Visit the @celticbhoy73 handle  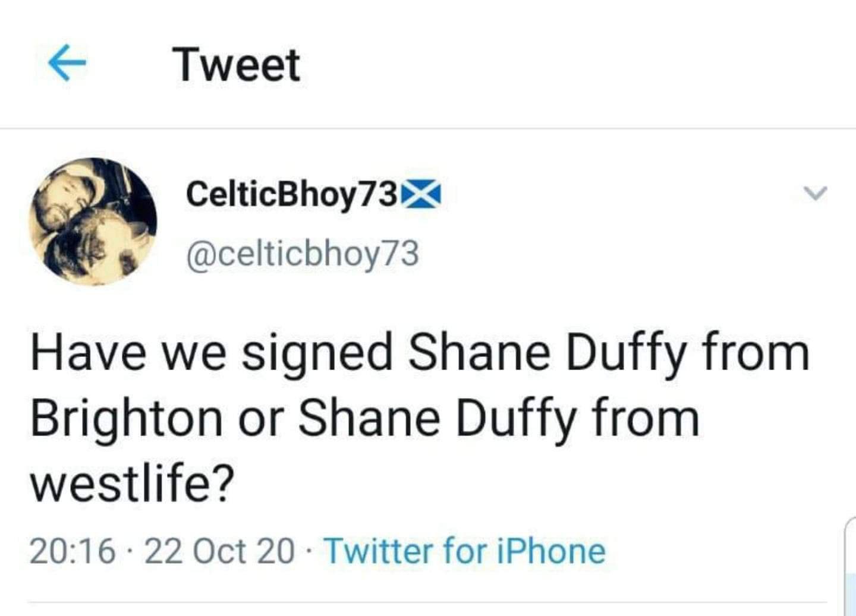[303, 254]
